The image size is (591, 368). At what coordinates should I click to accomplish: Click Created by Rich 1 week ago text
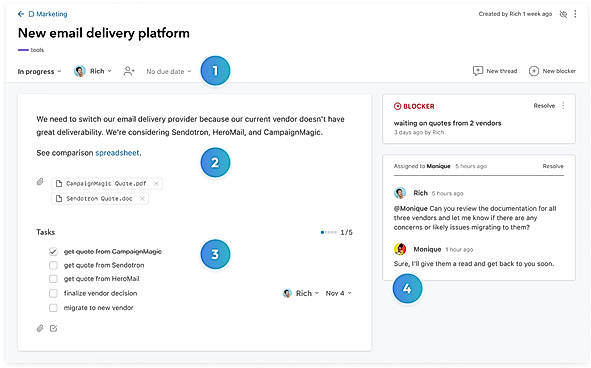coord(515,14)
